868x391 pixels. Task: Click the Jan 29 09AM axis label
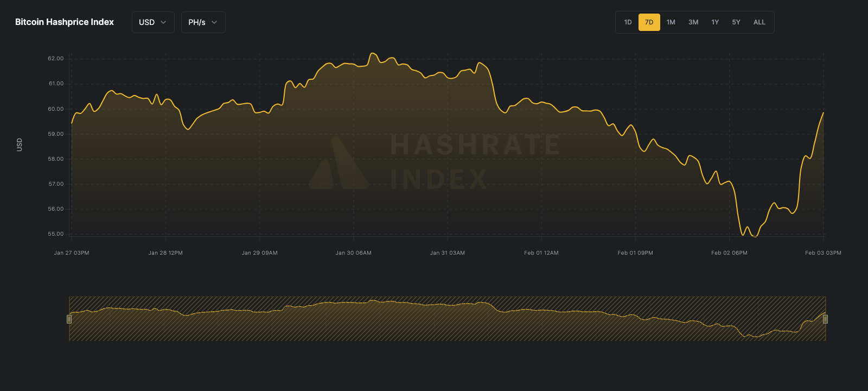[259, 253]
